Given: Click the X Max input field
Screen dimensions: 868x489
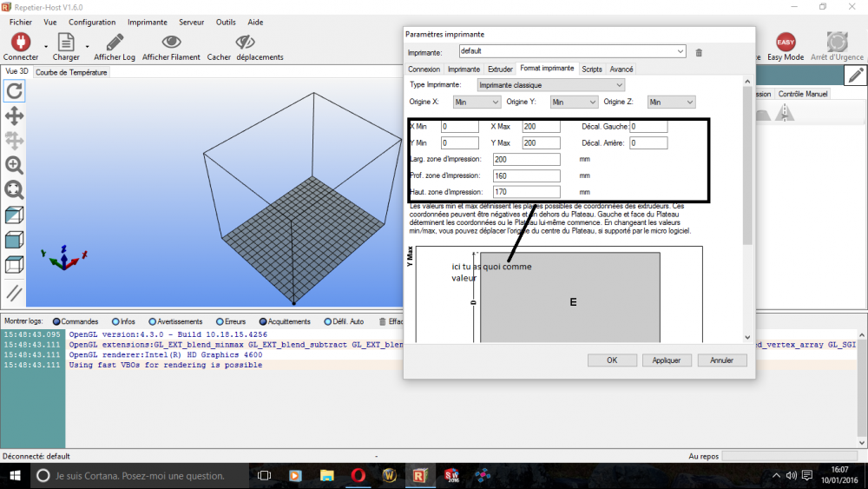Looking at the screenshot, I should point(541,126).
